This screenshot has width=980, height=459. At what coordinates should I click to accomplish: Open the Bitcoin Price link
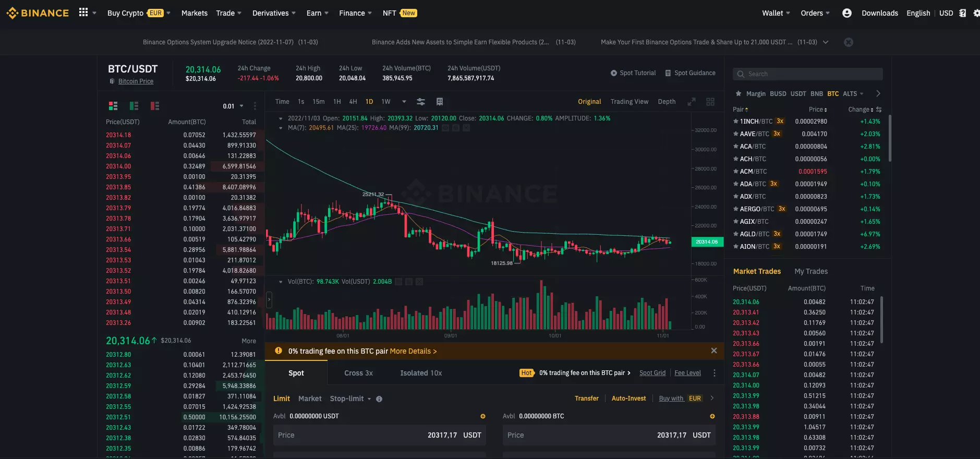(136, 81)
